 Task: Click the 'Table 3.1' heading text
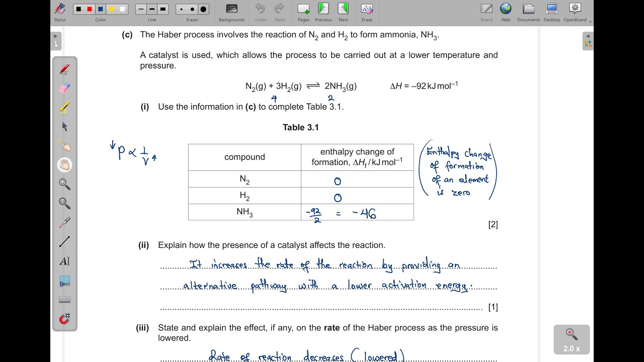coord(301,127)
